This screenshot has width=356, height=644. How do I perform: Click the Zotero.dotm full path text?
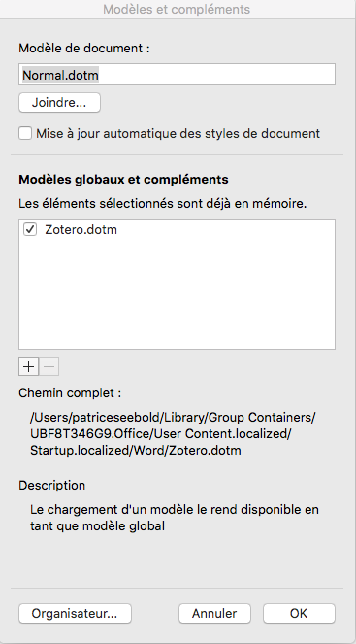(x=173, y=434)
